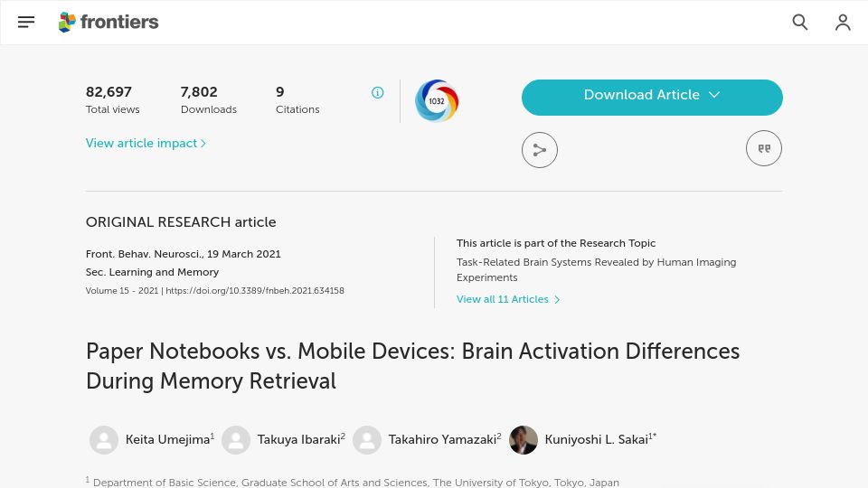Open View article impact link
868x488 pixels.
tap(146, 144)
